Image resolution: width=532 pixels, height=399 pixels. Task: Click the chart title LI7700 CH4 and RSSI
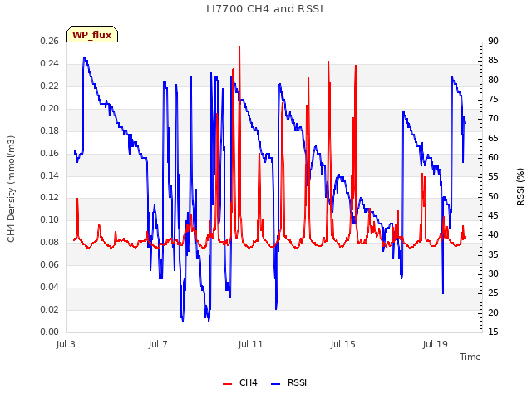tap(264, 9)
